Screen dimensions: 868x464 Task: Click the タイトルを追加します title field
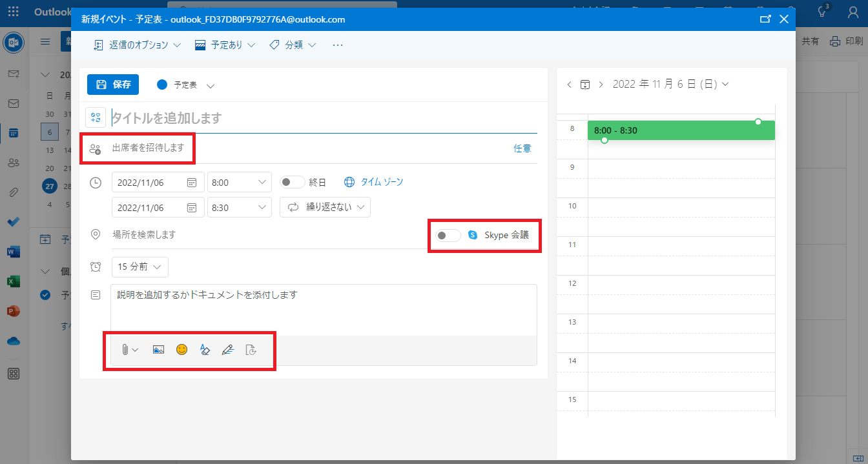(323, 118)
